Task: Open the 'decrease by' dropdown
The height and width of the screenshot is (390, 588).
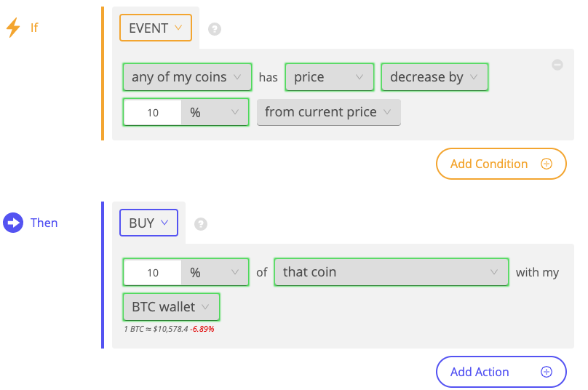Action: [x=434, y=77]
